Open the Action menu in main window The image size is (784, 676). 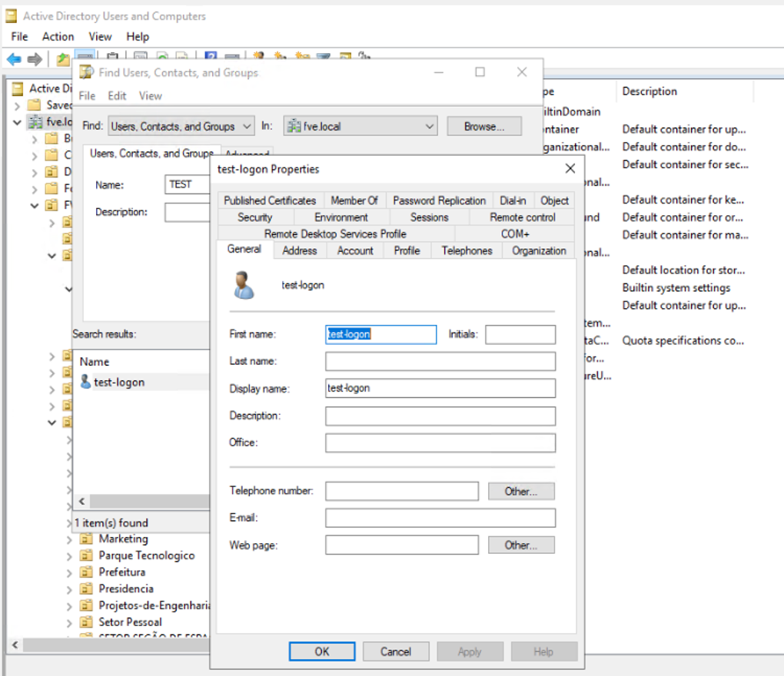[x=58, y=36]
